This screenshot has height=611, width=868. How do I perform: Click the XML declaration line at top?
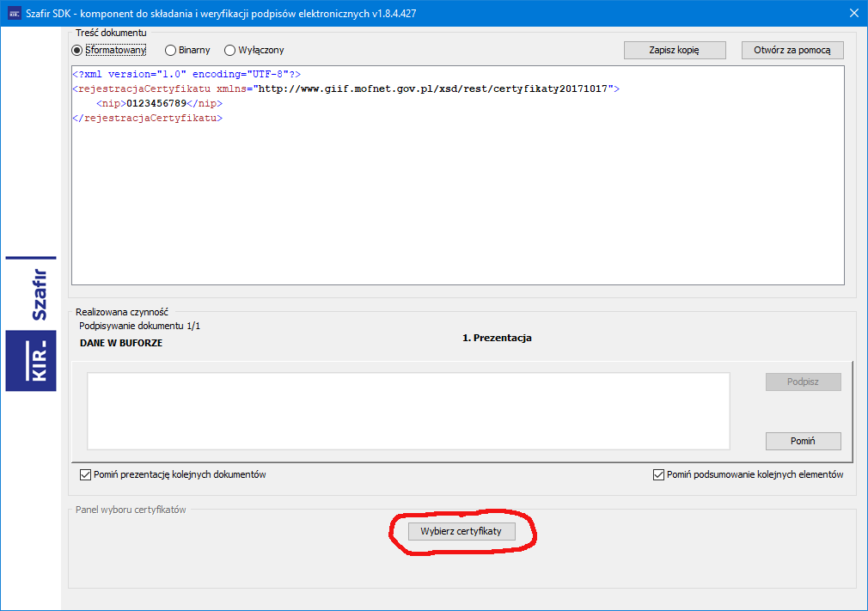tap(186, 74)
